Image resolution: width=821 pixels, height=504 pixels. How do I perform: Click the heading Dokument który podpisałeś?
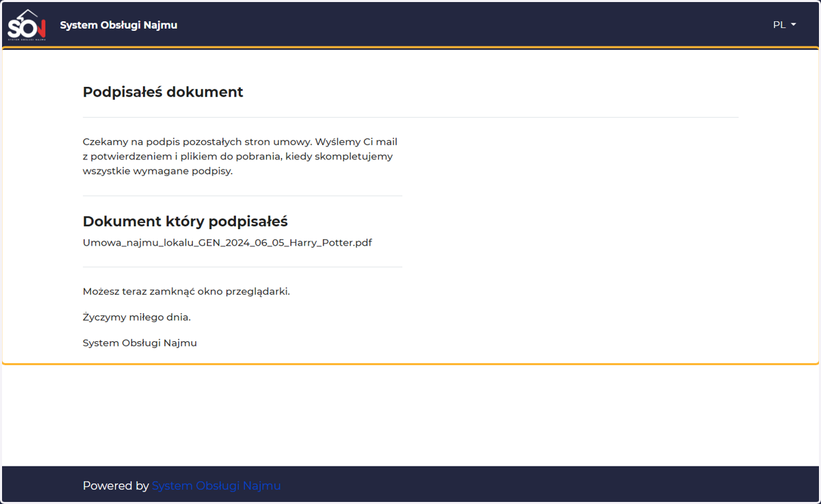point(185,222)
